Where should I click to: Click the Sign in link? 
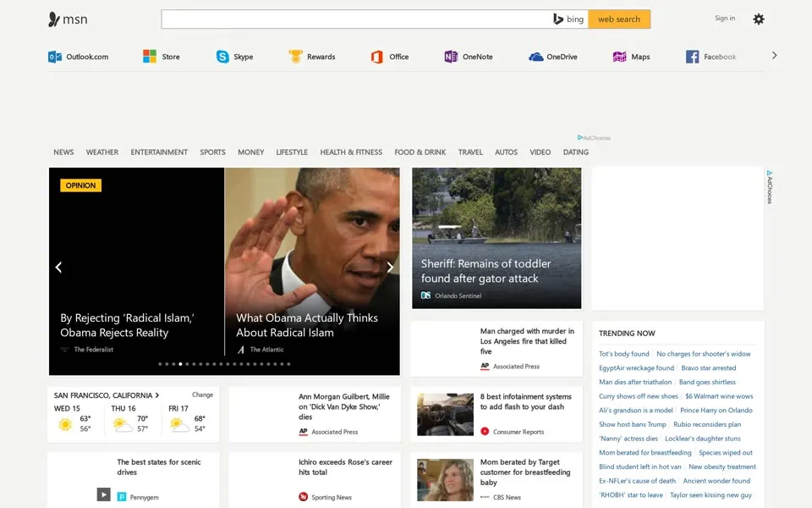point(725,18)
